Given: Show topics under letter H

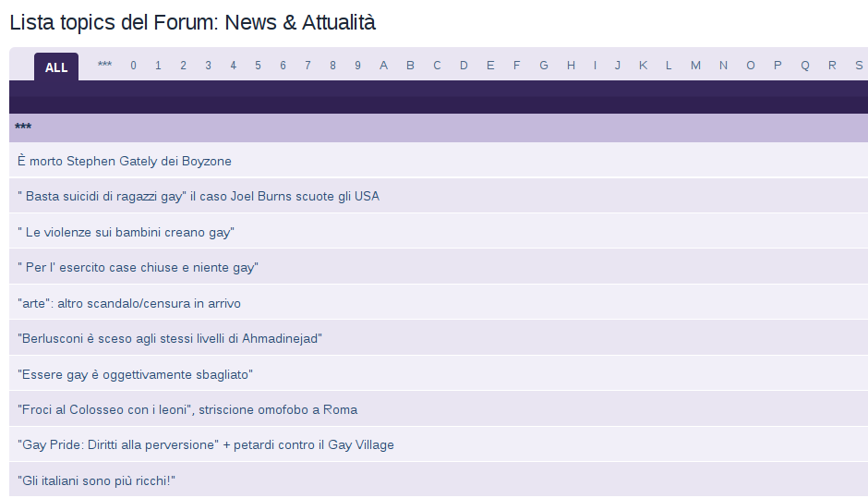Looking at the screenshot, I should (571, 66).
